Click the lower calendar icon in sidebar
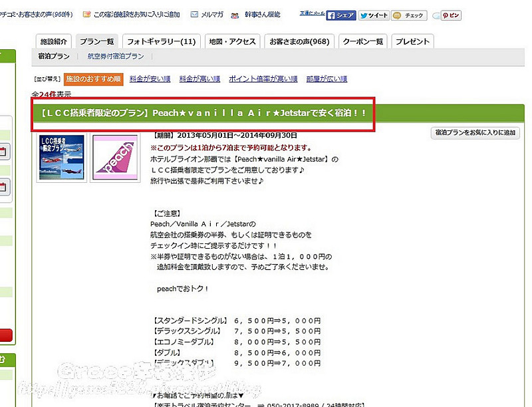Image resolution: width=532 pixels, height=407 pixels. pyautogui.click(x=3, y=187)
